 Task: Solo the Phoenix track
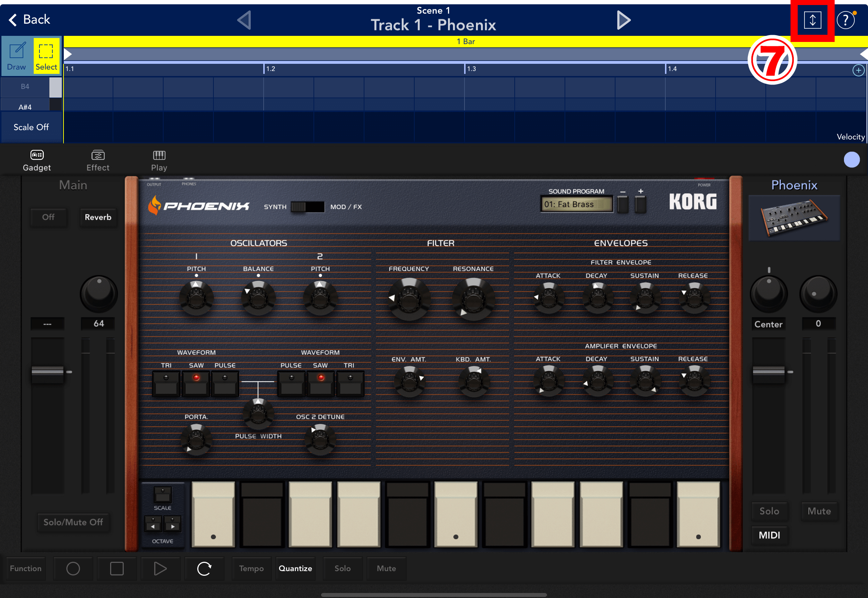click(x=769, y=511)
